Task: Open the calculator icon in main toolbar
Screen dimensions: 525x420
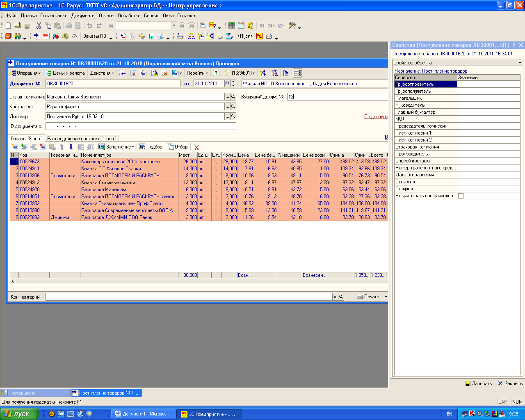Action: point(232,25)
